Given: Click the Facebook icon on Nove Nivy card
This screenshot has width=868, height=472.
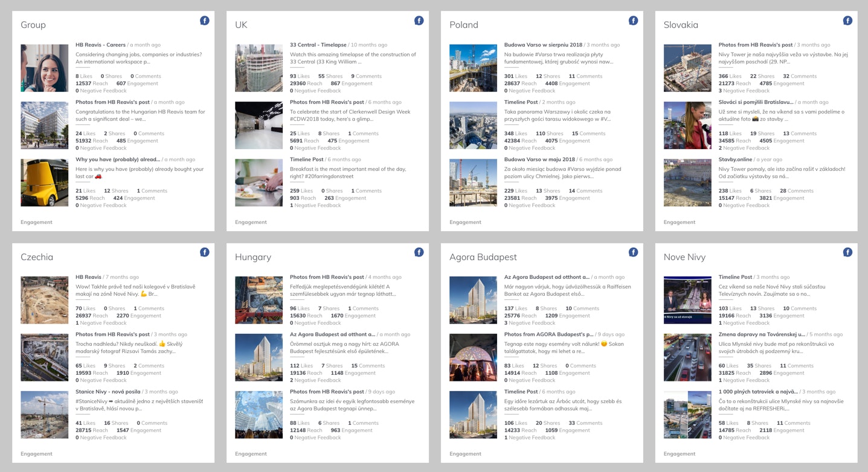Looking at the screenshot, I should coord(847,252).
